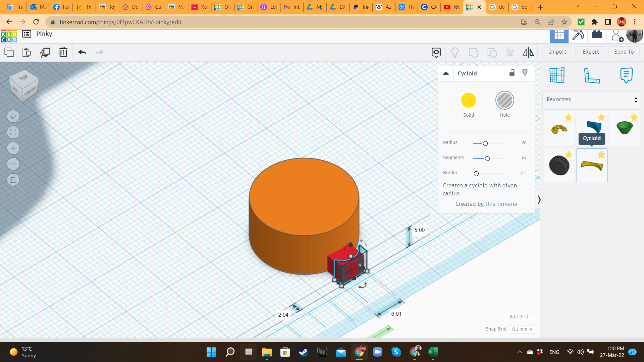Hide selected shape via lightbulb icon
The height and width of the screenshot is (362, 644).
tap(525, 73)
